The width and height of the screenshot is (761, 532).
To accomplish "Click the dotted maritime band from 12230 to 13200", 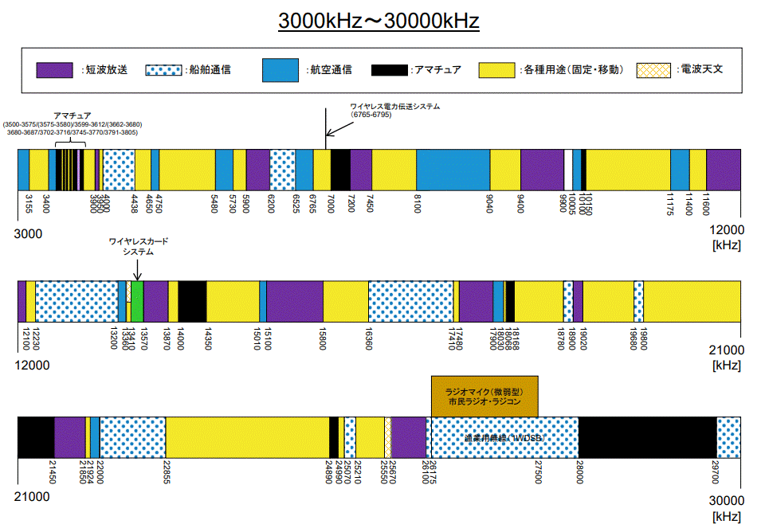I will point(76,301).
